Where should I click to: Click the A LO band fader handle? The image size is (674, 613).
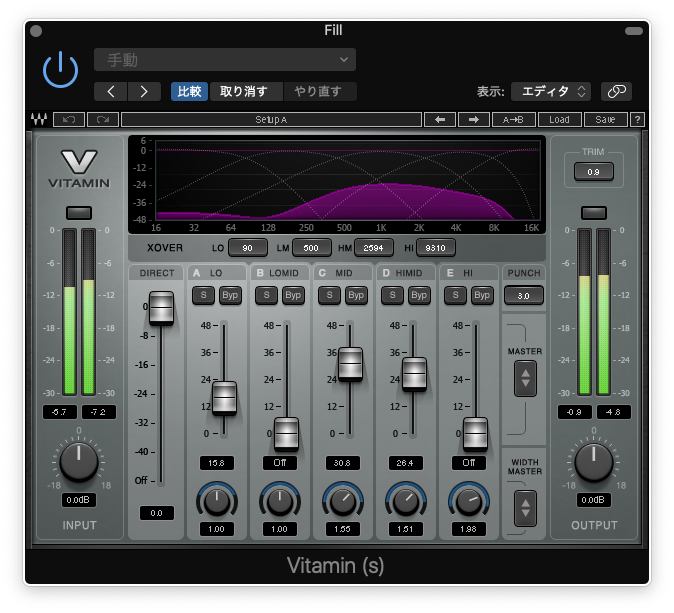pos(224,398)
